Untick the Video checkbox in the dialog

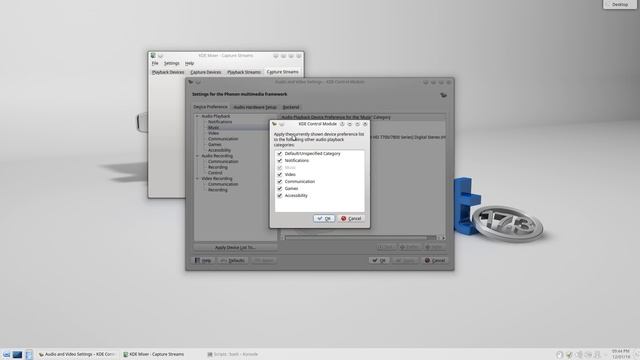click(x=280, y=175)
